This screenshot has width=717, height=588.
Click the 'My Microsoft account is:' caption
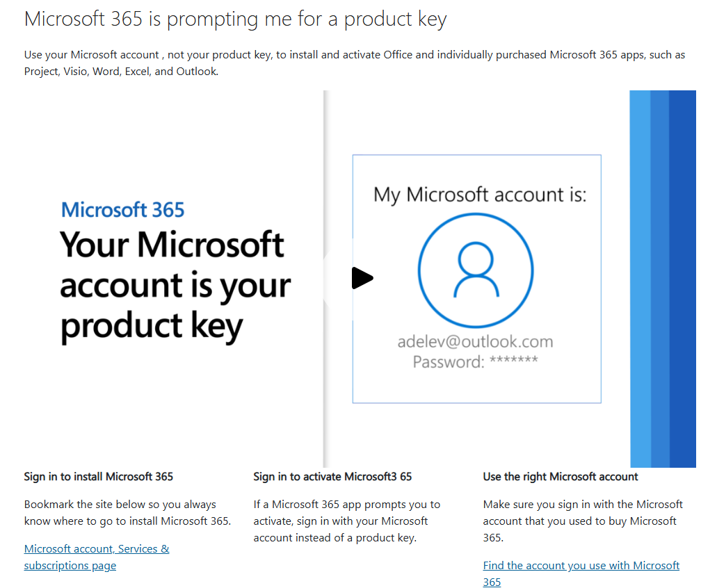tap(480, 195)
